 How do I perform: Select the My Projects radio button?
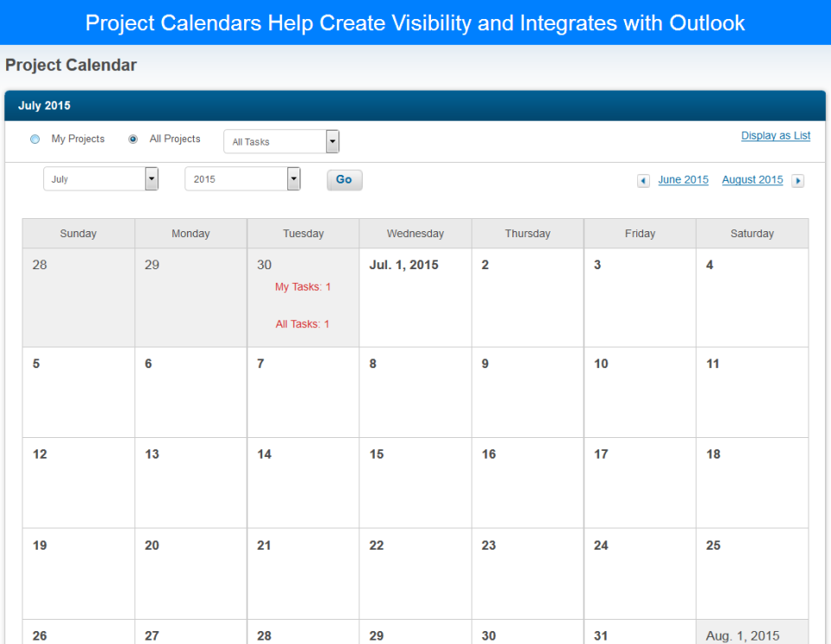35,139
